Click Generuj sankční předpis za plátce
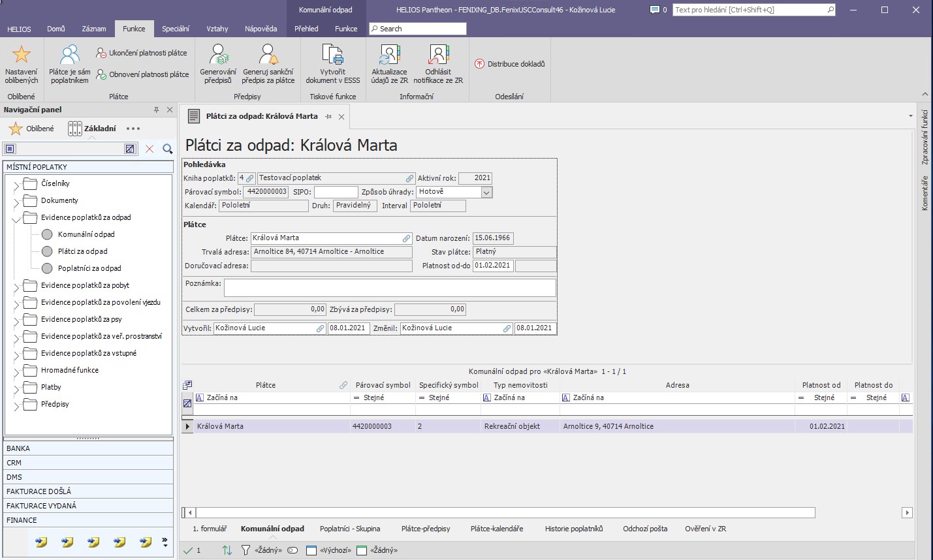 point(268,55)
